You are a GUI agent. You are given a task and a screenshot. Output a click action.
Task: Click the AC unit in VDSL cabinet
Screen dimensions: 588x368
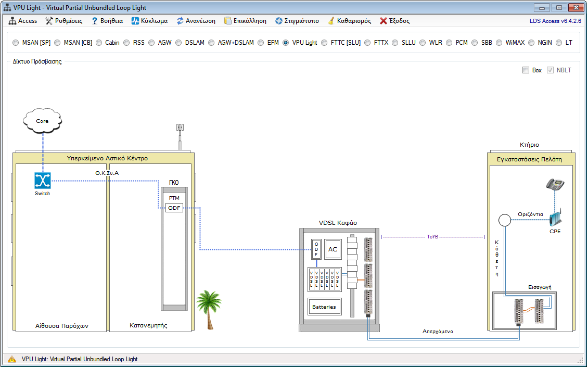click(x=333, y=249)
